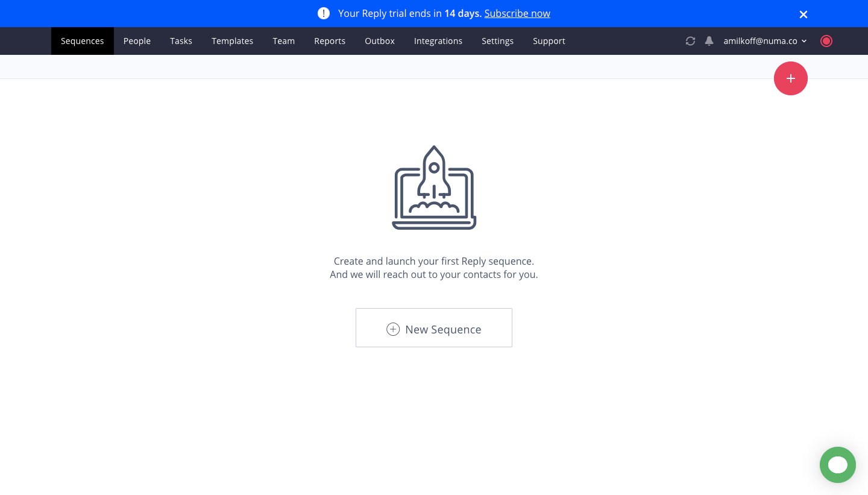The height and width of the screenshot is (495, 868).
Task: Open the Outbox tab
Action: pos(380,41)
